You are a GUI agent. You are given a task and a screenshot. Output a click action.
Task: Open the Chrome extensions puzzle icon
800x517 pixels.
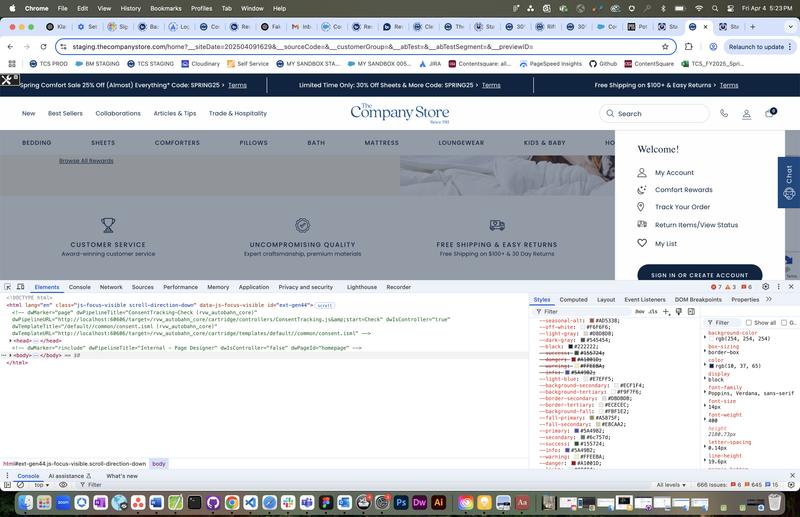688,46
